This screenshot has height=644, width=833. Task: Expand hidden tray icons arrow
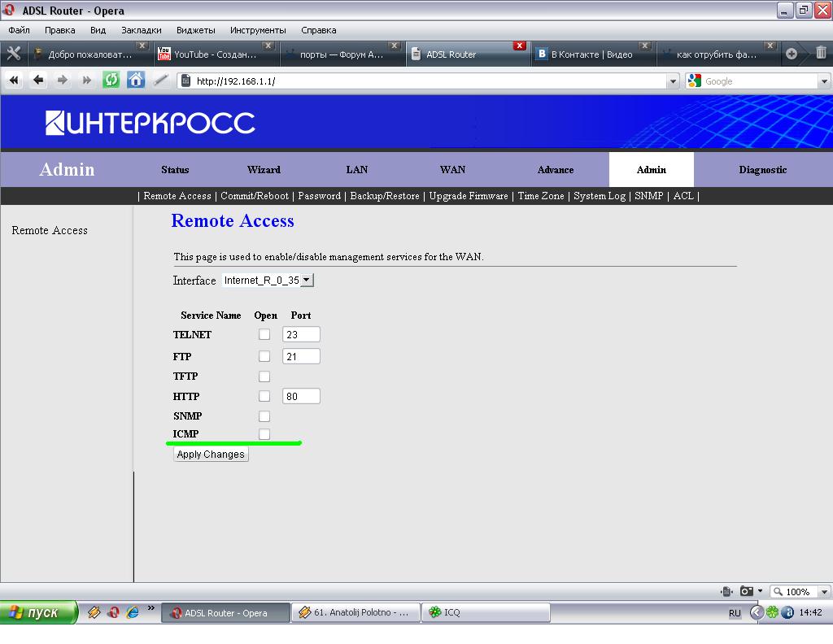[757, 612]
